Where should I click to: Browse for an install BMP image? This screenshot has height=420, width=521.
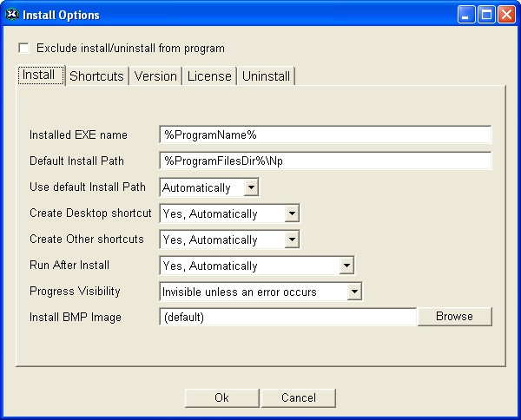(x=454, y=317)
